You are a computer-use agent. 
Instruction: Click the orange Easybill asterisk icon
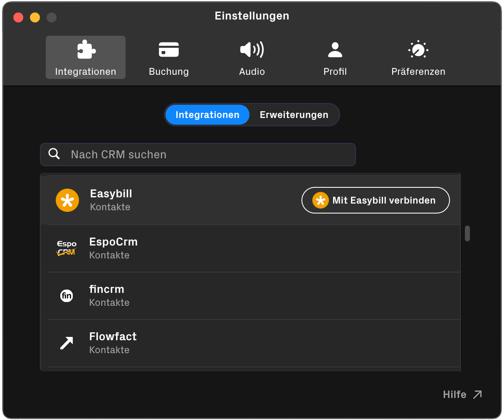[67, 200]
